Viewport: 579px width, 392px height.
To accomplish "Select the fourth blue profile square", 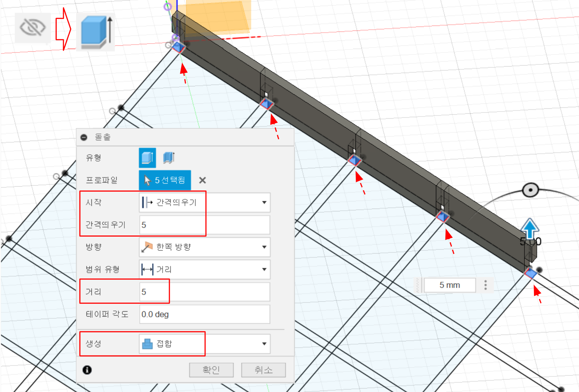I will [x=442, y=216].
